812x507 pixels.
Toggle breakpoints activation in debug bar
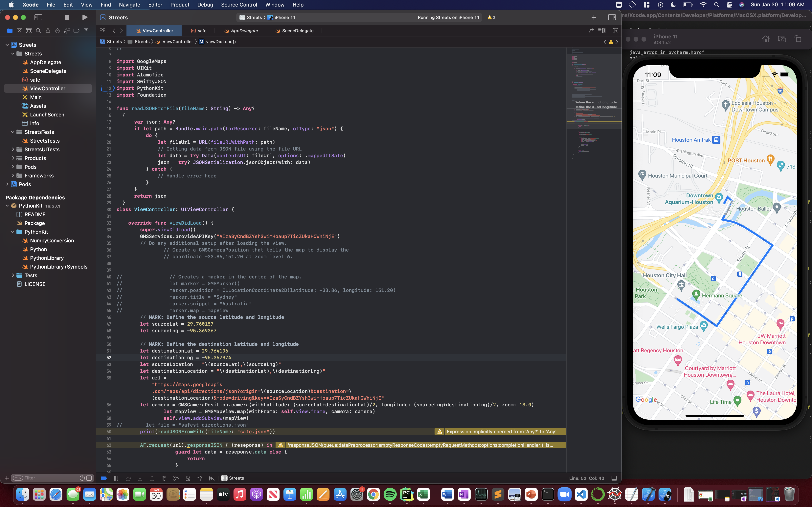pyautogui.click(x=104, y=478)
